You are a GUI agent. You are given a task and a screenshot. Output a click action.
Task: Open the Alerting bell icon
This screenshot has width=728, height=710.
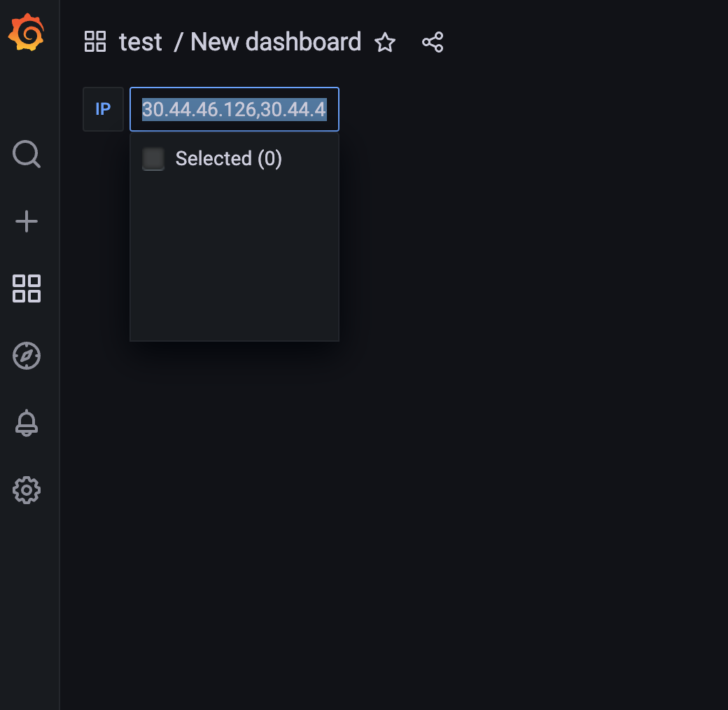[x=27, y=423]
